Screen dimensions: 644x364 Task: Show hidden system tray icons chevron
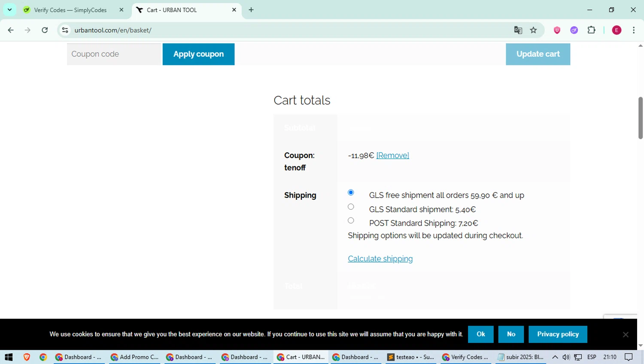pos(555,357)
